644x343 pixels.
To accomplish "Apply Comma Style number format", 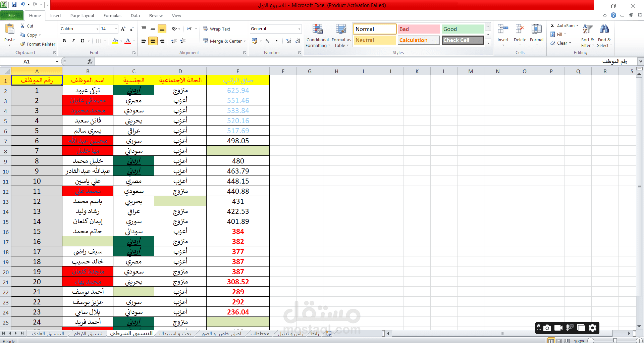I will [277, 41].
